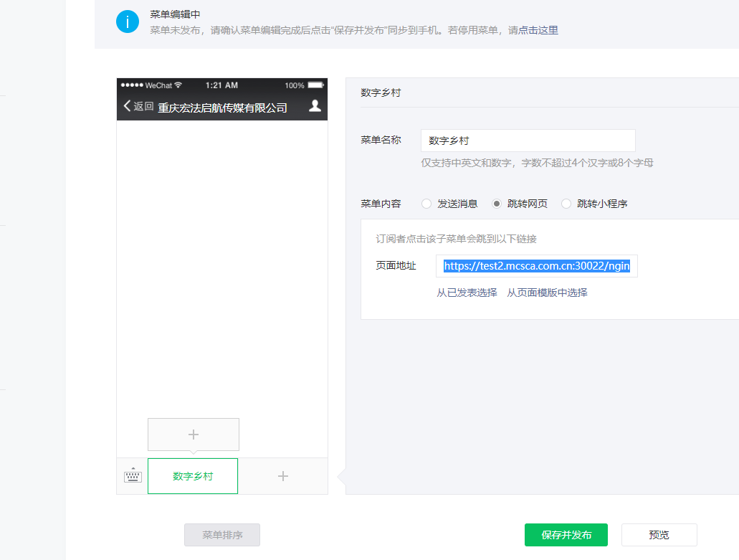Click the plus button to add a new main menu

(x=282, y=475)
